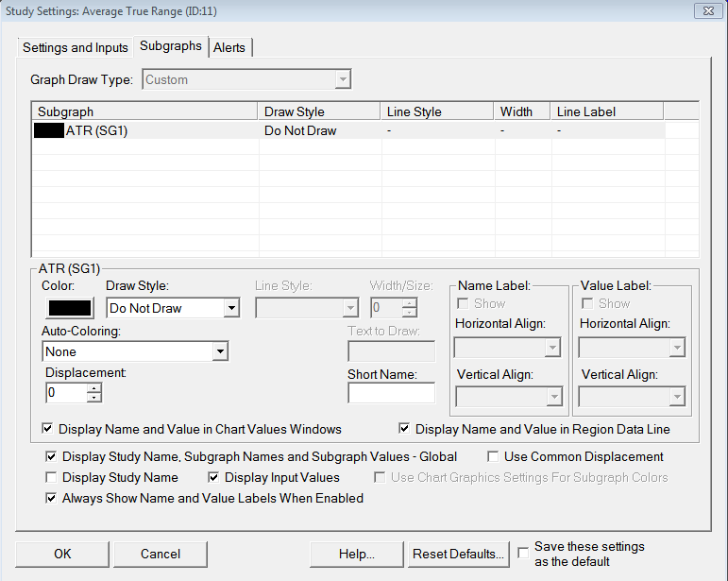Uncheck Always Show Name and Value Labels
Screen dimensions: 728x581
(51, 498)
